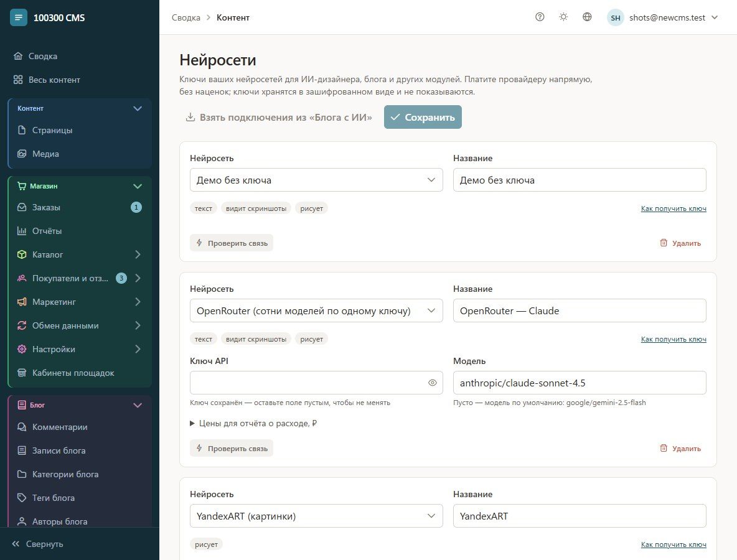Image resolution: width=737 pixels, height=560 pixels.
Task: Open Отчёты in the sidebar
Action: (80, 231)
